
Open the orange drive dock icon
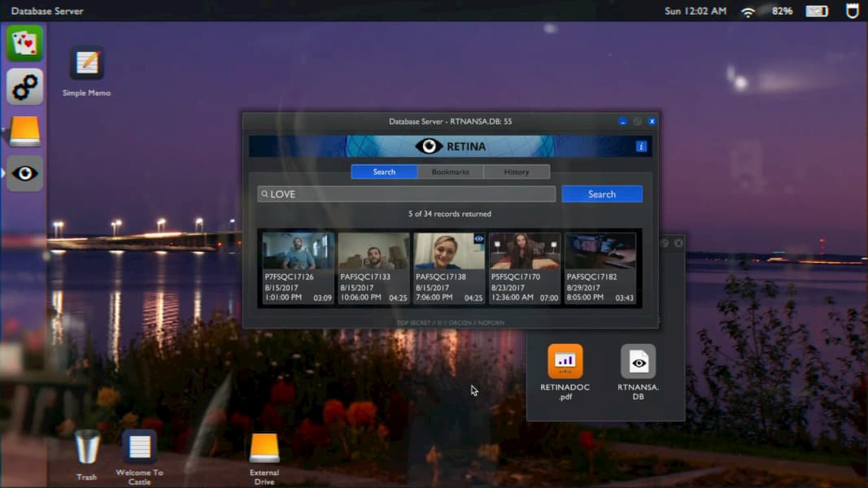(25, 131)
